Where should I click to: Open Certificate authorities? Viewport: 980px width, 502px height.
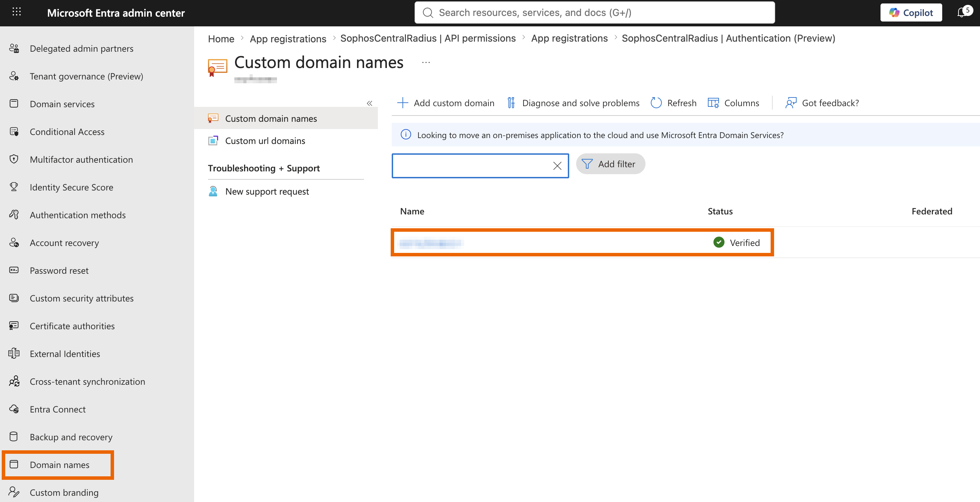(x=72, y=326)
